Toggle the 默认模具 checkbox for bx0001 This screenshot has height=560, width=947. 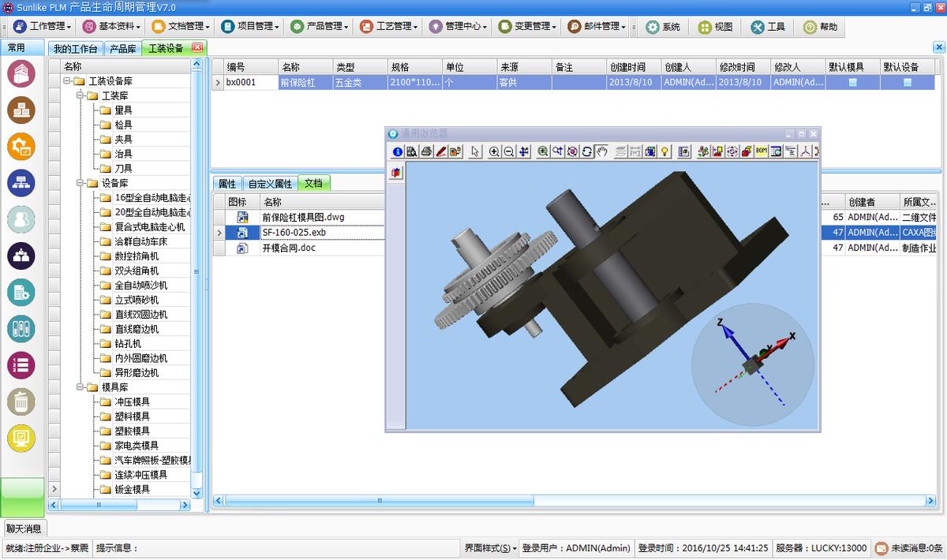tap(852, 82)
